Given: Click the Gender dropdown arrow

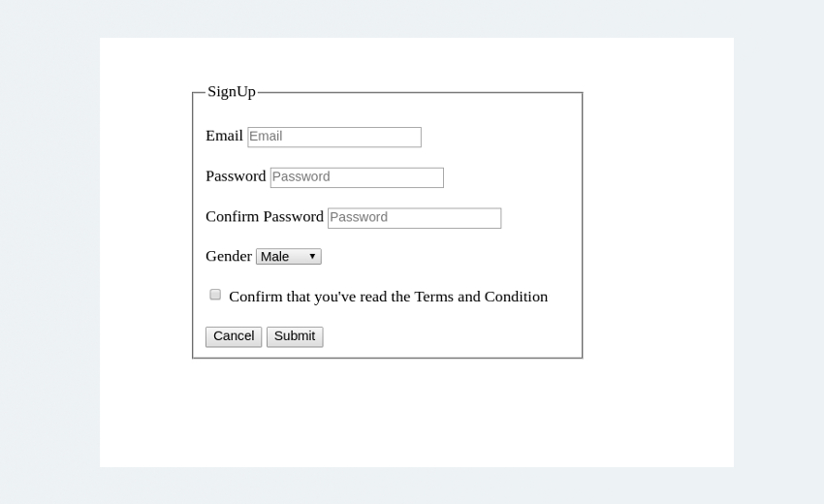Looking at the screenshot, I should pyautogui.click(x=312, y=257).
